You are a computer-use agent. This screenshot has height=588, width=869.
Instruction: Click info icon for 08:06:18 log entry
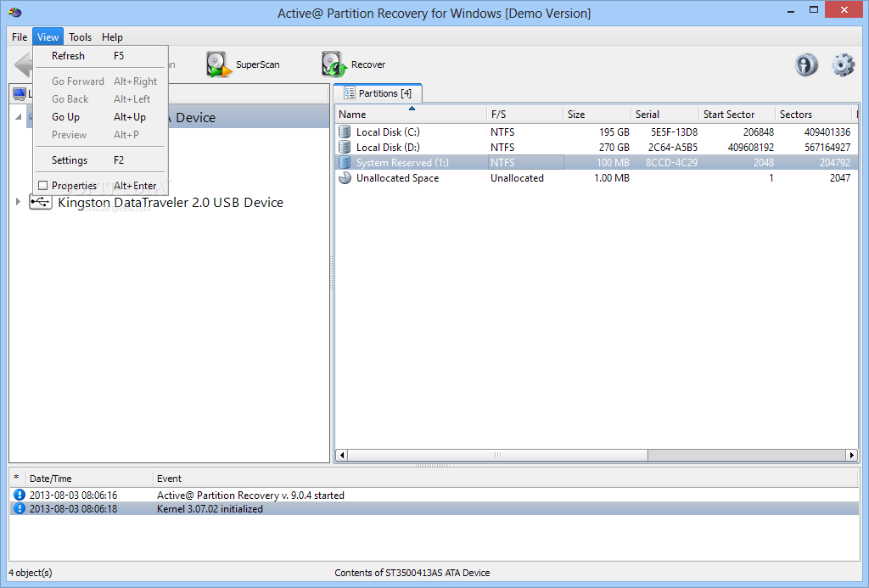20,509
